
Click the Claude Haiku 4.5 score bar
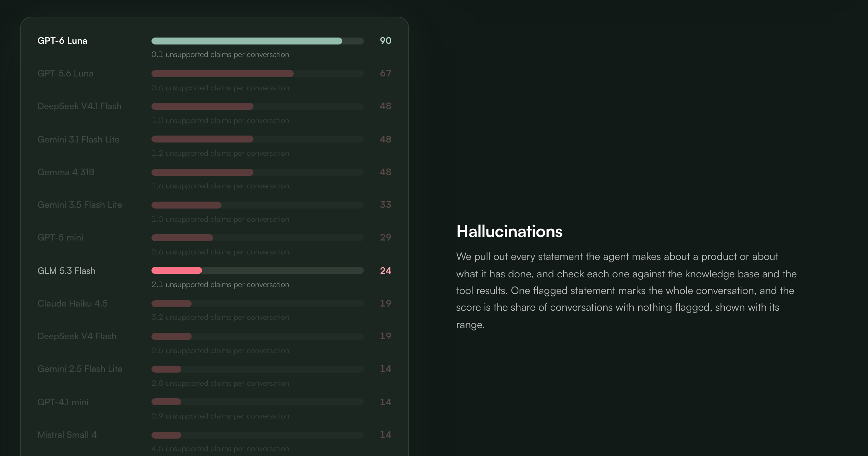[x=257, y=304]
